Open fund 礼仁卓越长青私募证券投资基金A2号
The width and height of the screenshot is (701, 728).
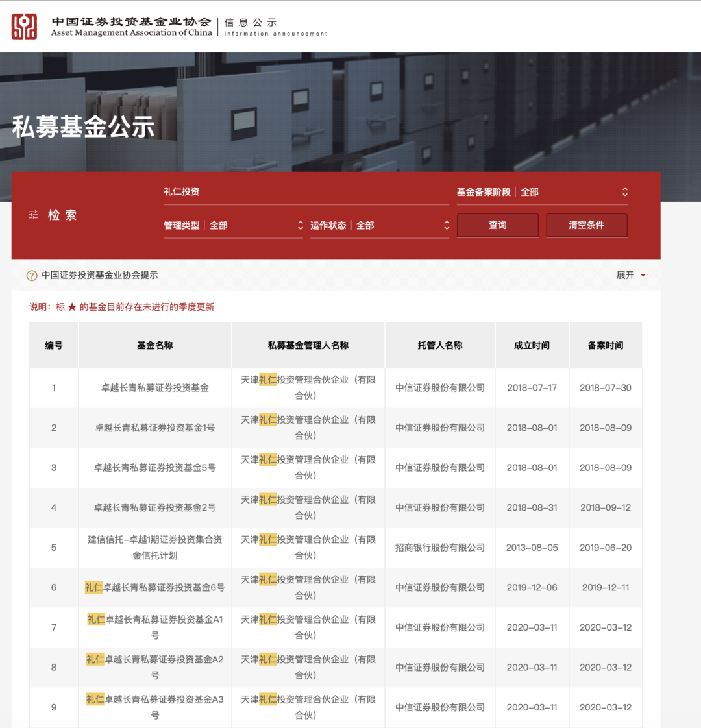[154, 667]
